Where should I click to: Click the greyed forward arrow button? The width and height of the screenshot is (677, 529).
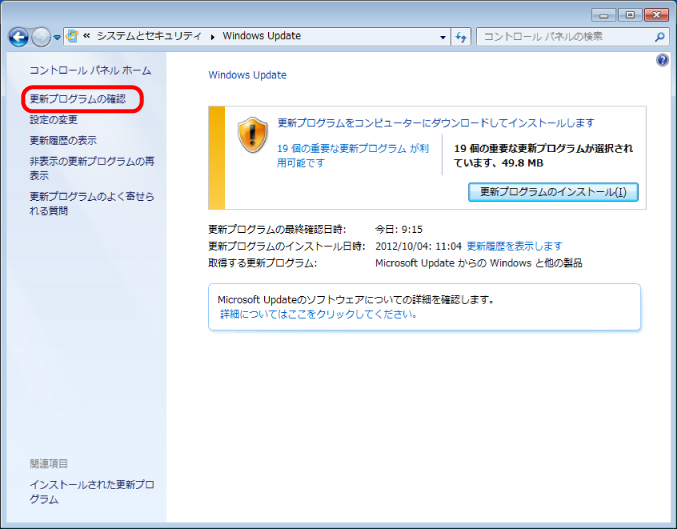41,37
